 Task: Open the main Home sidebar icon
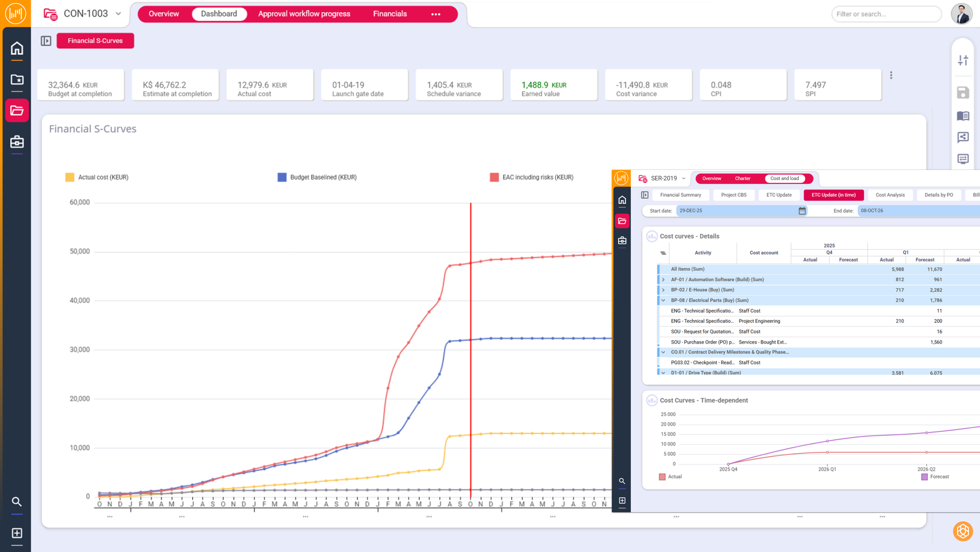(17, 48)
